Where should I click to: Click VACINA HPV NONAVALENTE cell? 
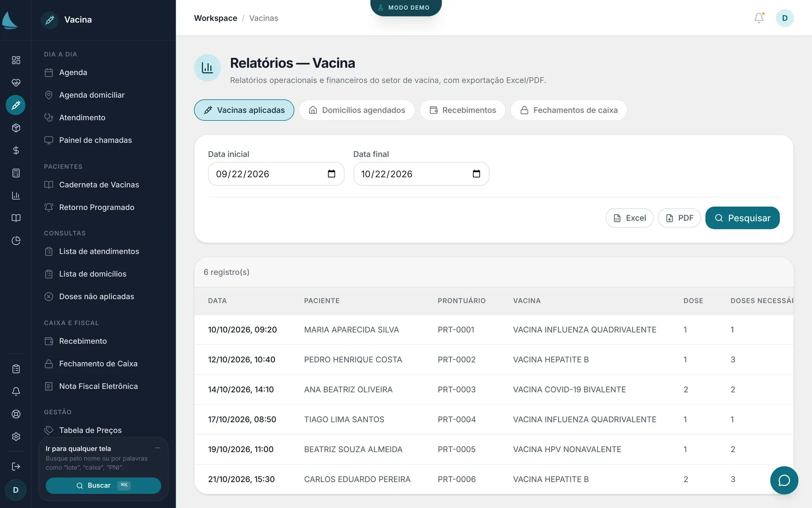coord(567,449)
